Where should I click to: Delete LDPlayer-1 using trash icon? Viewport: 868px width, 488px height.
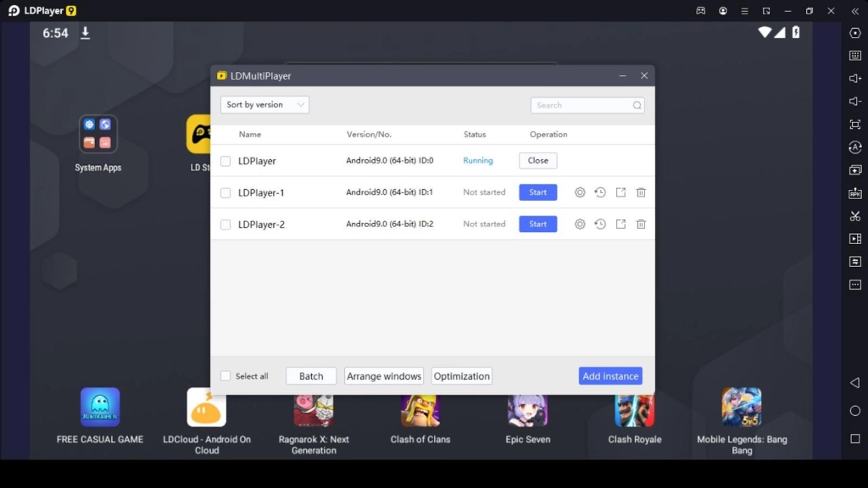(641, 192)
